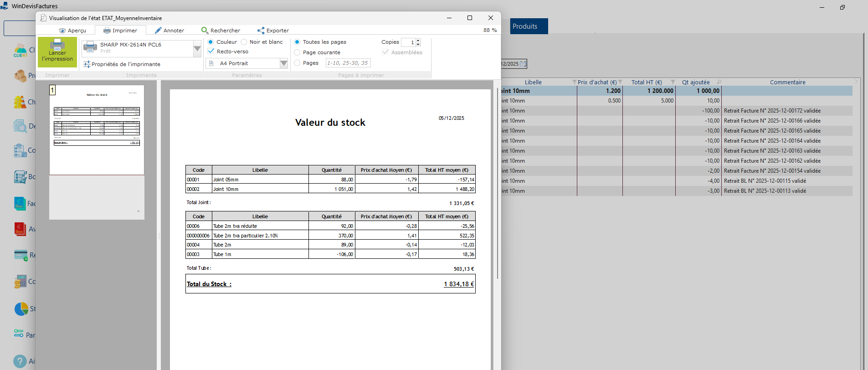This screenshot has width=868, height=370.
Task: Click the 1 200.000 Total HT cell
Action: 649,91
